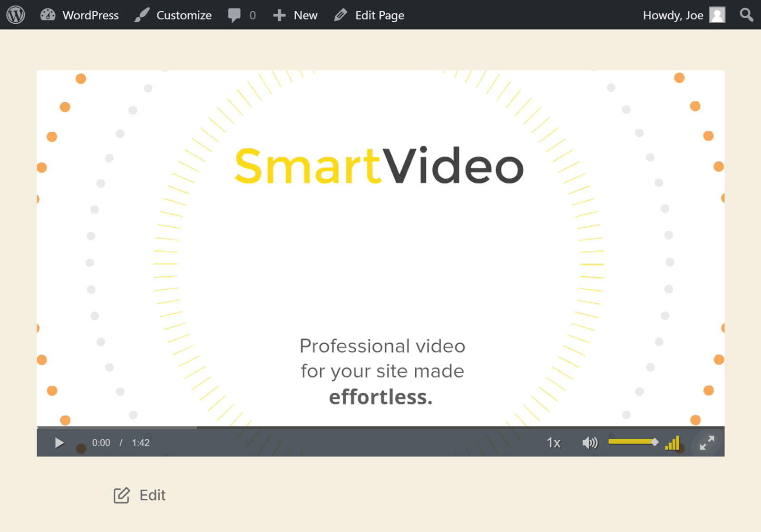Click the pencil icon beside Edit Page
The image size is (761, 532).
click(x=341, y=15)
